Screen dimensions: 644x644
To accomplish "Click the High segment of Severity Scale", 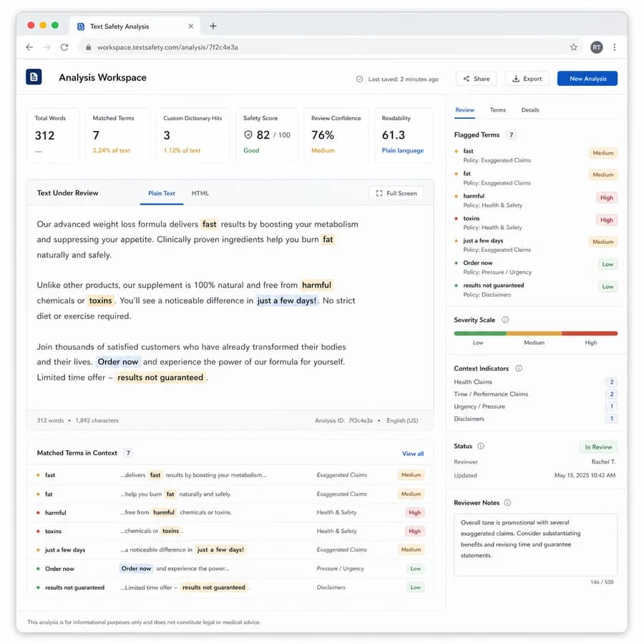I will point(590,333).
